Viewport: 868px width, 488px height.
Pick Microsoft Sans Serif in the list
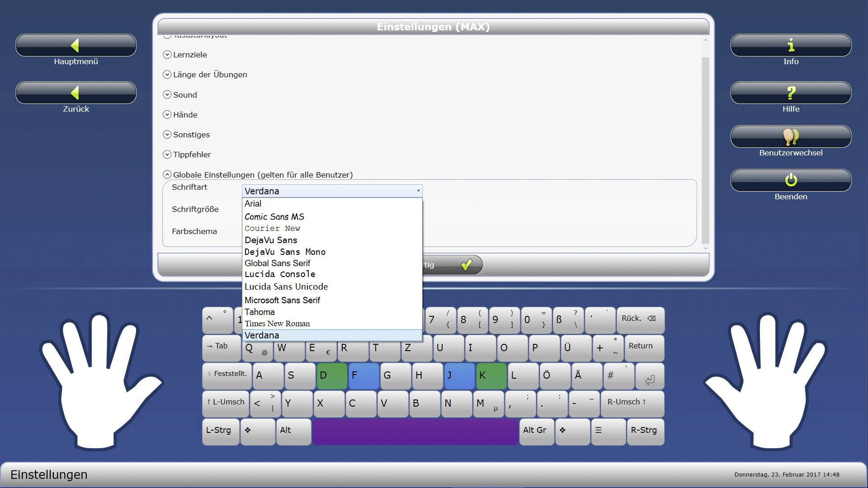click(x=332, y=300)
